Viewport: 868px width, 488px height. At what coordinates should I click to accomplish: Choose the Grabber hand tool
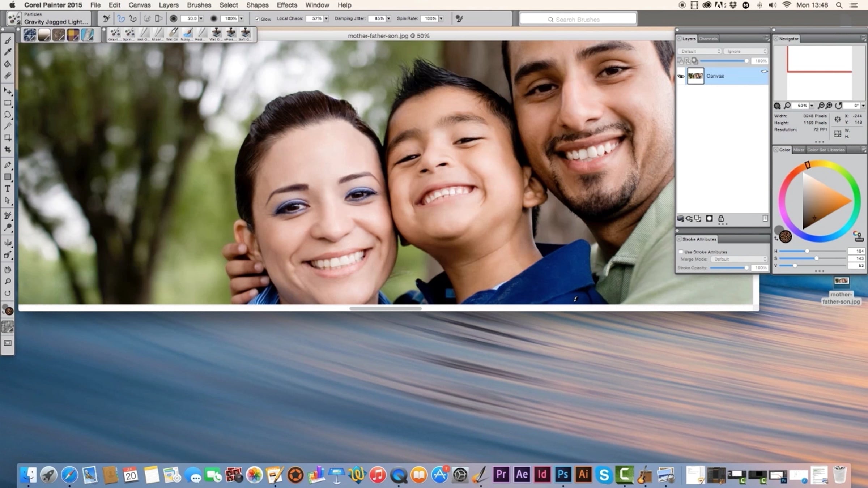click(x=8, y=270)
